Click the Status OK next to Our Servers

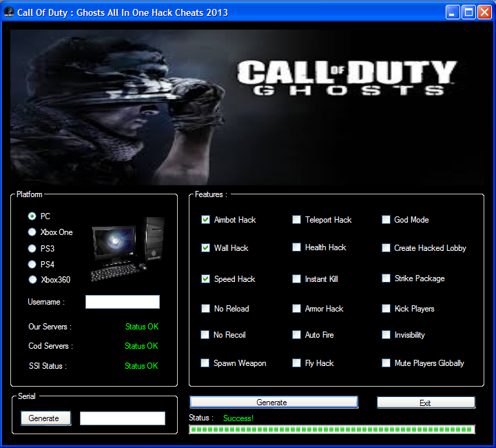coord(142,327)
